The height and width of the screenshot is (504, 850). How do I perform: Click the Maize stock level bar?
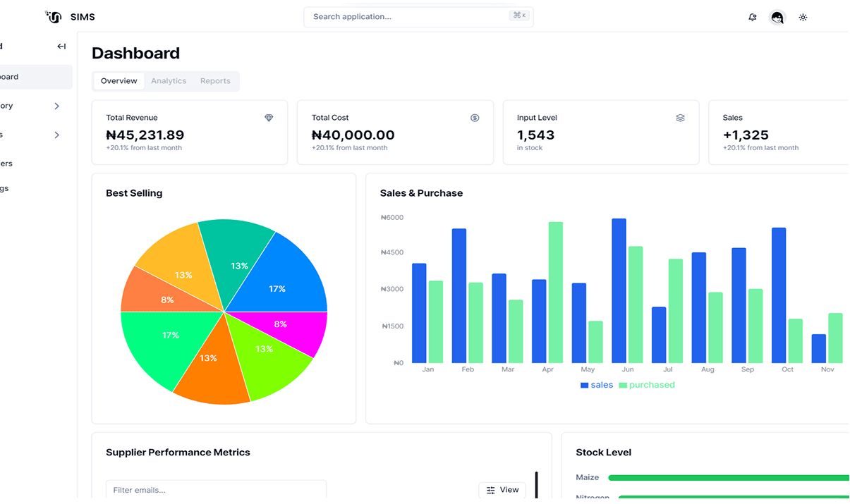(x=729, y=478)
